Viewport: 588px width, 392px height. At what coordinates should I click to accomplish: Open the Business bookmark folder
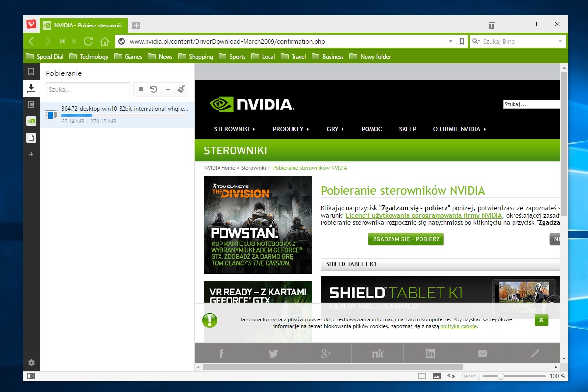(328, 57)
